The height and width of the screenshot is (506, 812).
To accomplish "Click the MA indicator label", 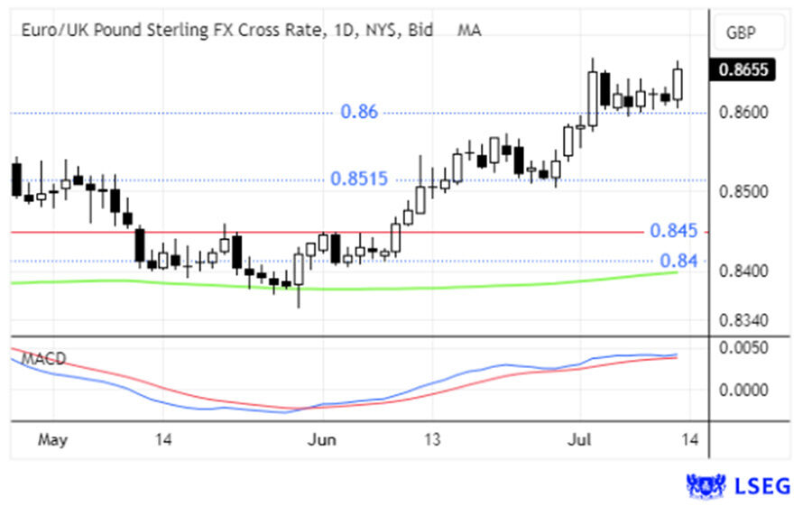I will point(468,30).
